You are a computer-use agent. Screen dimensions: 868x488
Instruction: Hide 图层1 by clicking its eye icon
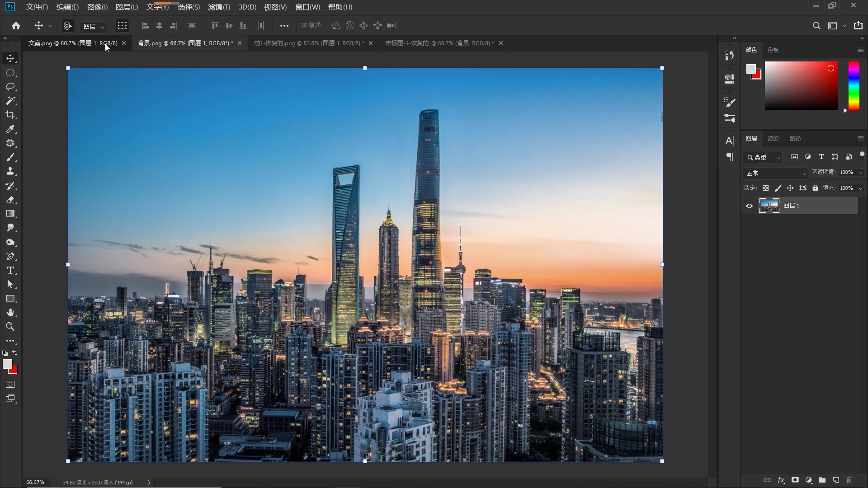pos(749,206)
